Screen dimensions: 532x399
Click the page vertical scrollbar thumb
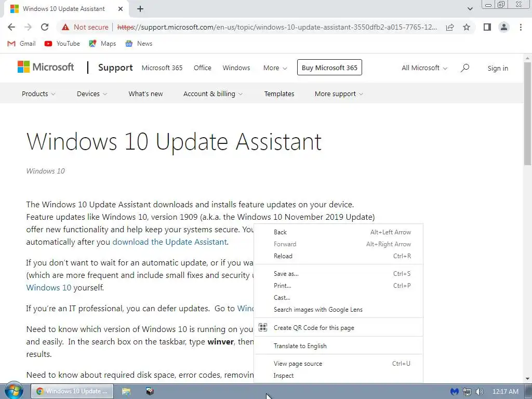[528, 114]
